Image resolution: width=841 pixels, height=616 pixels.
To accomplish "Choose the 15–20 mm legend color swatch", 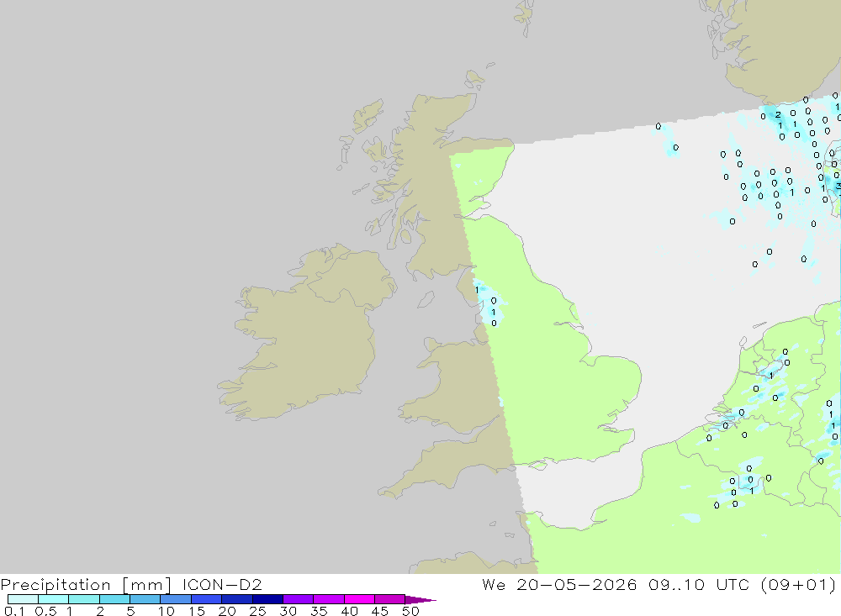I will pos(207,599).
